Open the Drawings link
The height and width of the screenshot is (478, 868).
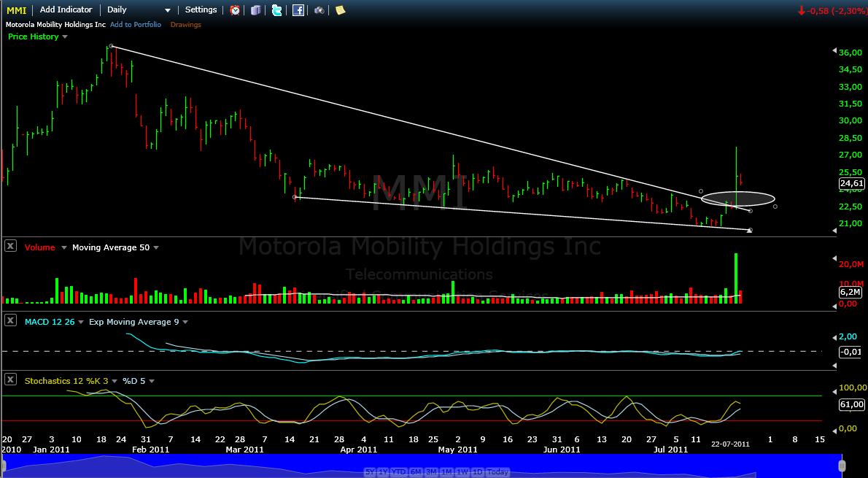tap(185, 24)
